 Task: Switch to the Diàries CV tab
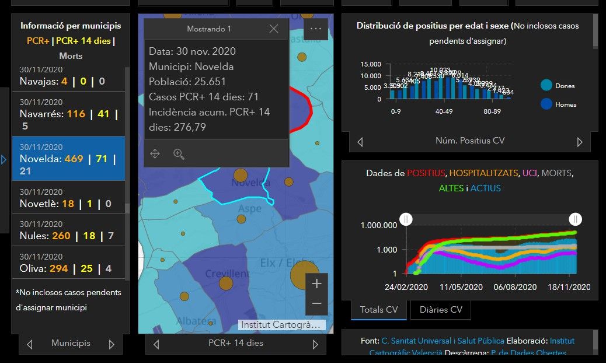441,310
